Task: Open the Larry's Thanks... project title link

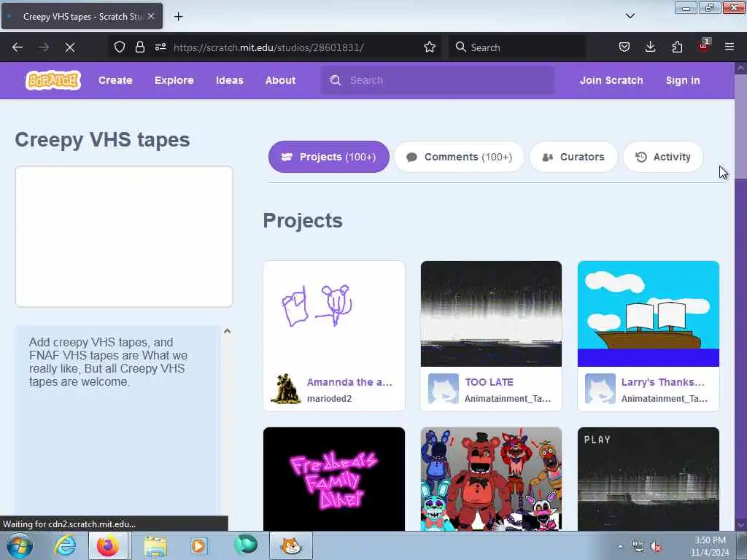Action: pos(662,382)
